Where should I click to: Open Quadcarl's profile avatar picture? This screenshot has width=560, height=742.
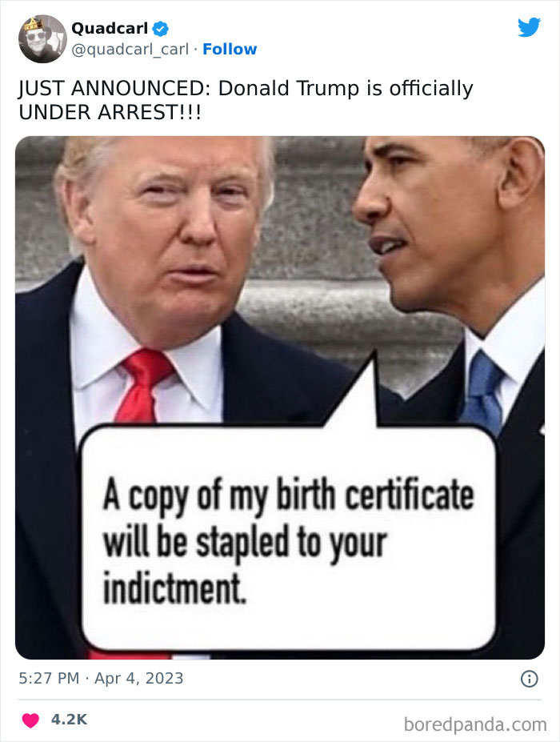[x=42, y=38]
